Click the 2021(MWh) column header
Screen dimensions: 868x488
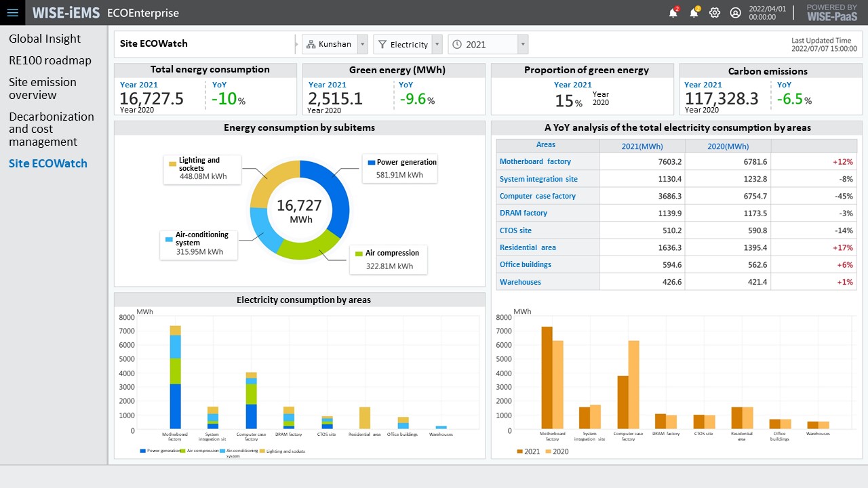click(x=642, y=146)
